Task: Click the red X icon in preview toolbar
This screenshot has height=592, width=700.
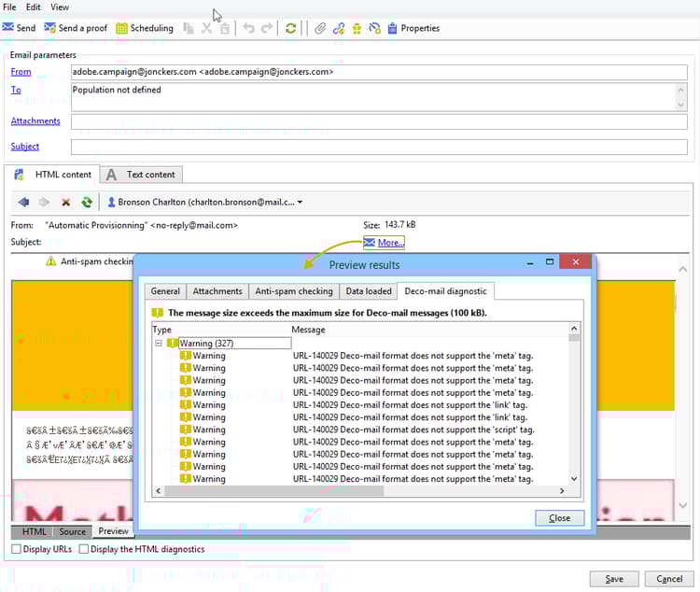Action: [65, 202]
